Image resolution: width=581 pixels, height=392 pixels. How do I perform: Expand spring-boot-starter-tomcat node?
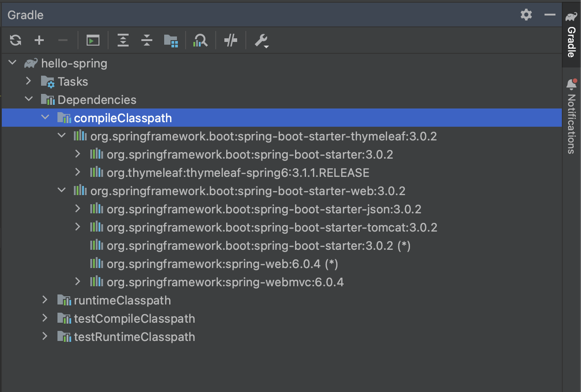(78, 227)
